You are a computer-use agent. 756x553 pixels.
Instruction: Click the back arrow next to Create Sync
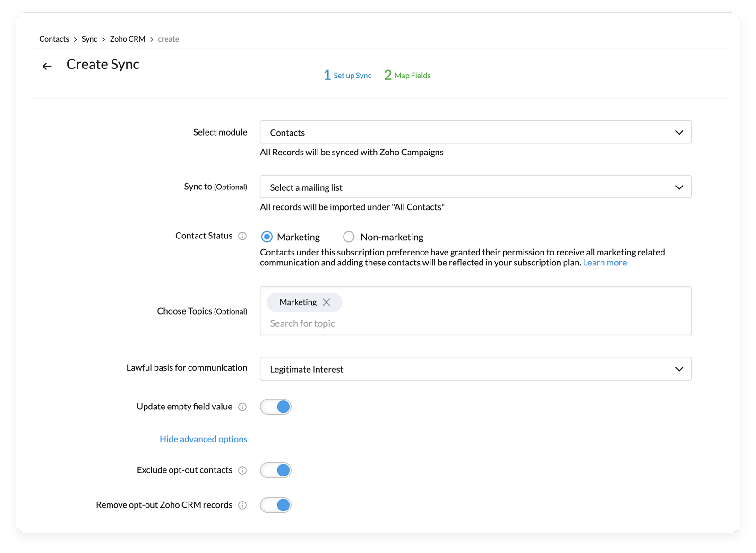pyautogui.click(x=47, y=66)
